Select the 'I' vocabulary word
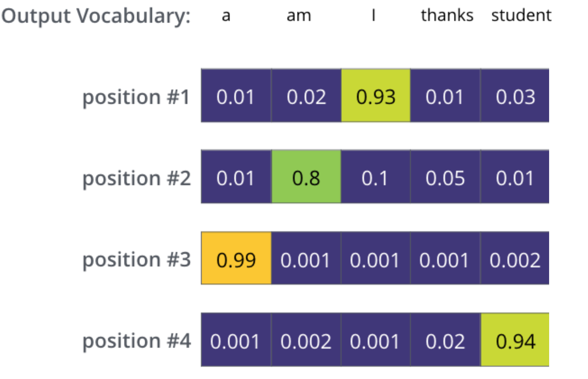 (373, 15)
